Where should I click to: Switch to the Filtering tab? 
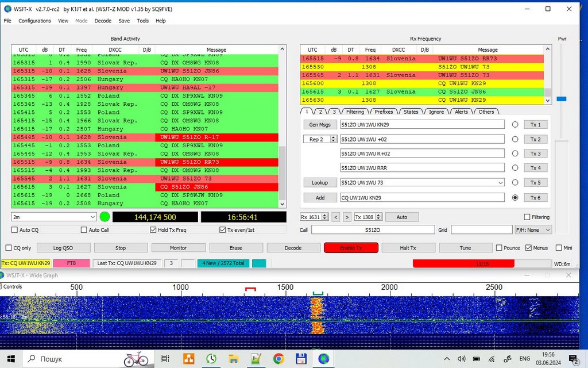click(x=355, y=112)
